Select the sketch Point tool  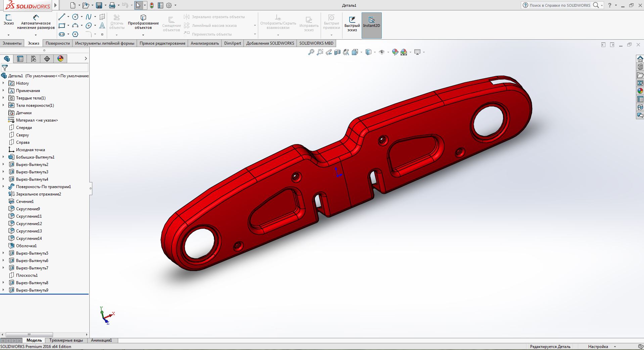[102, 34]
